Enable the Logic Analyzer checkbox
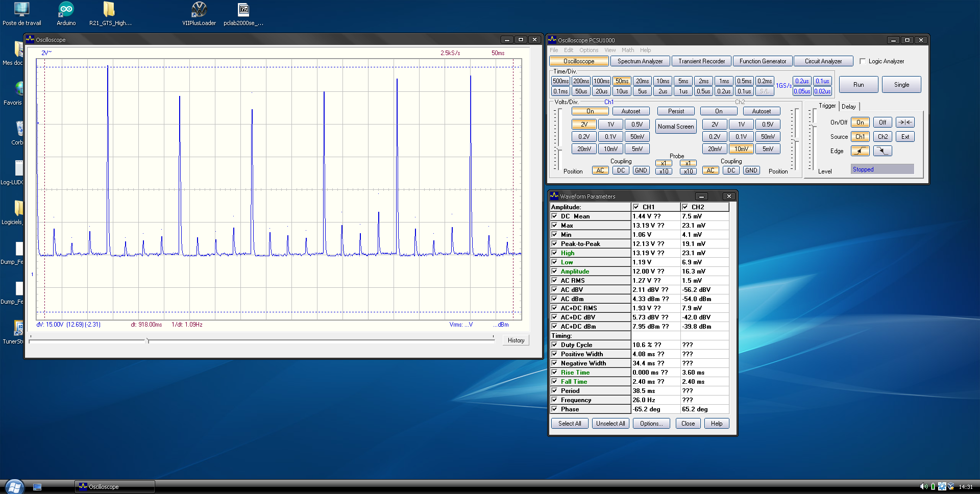The height and width of the screenshot is (494, 980). (863, 61)
